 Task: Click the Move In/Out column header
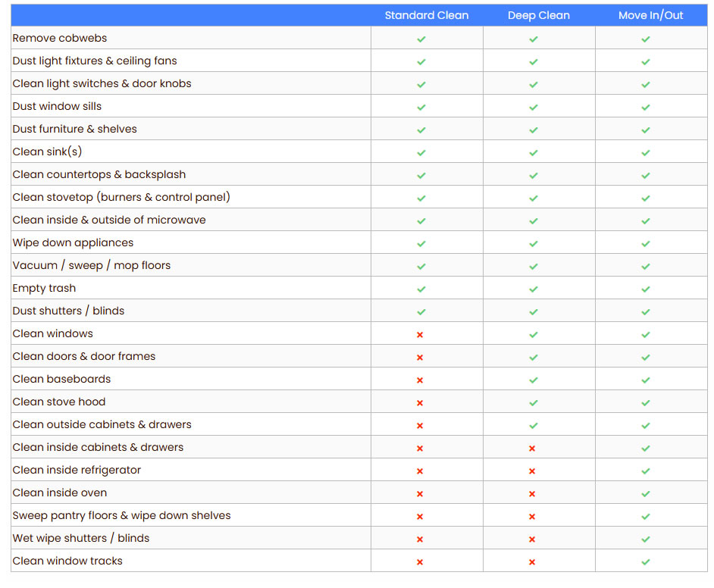pyautogui.click(x=650, y=15)
